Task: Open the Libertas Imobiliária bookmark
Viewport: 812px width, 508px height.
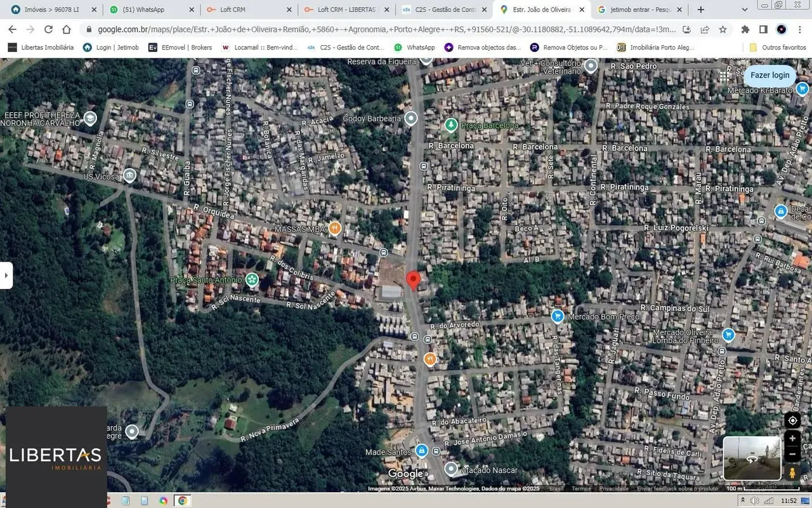Action: coord(41,48)
